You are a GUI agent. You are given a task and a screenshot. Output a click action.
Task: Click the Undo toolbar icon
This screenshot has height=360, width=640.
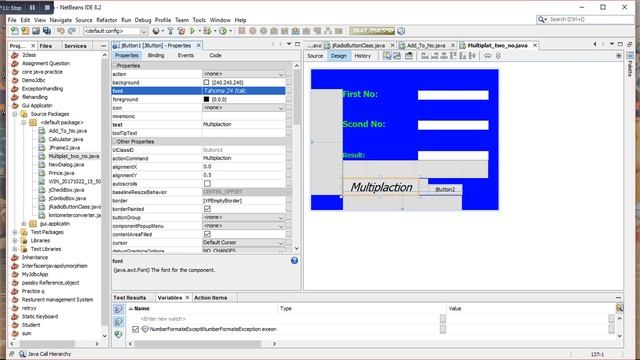(x=61, y=31)
